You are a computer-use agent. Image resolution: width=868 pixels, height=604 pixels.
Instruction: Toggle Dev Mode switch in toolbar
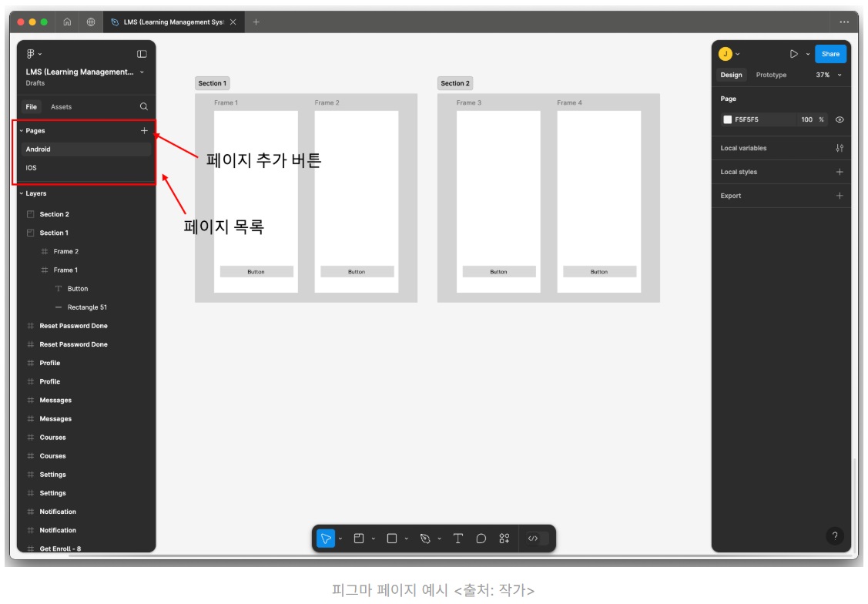tap(538, 538)
